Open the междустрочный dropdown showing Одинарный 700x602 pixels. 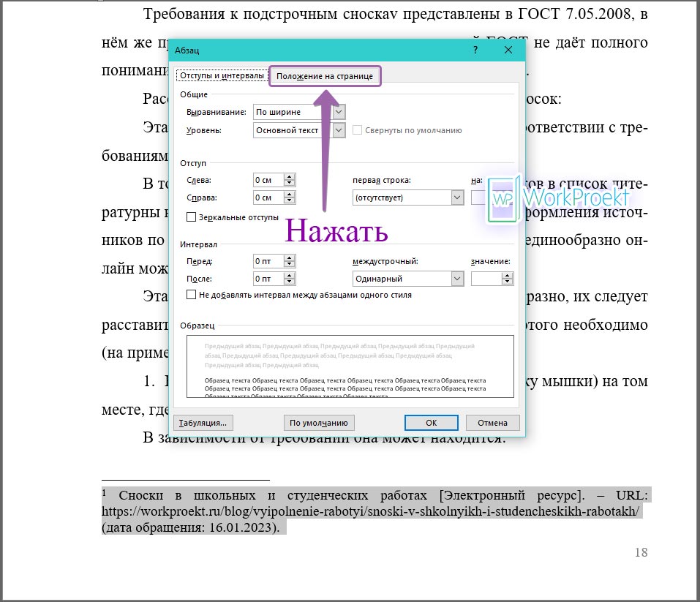coord(459,278)
